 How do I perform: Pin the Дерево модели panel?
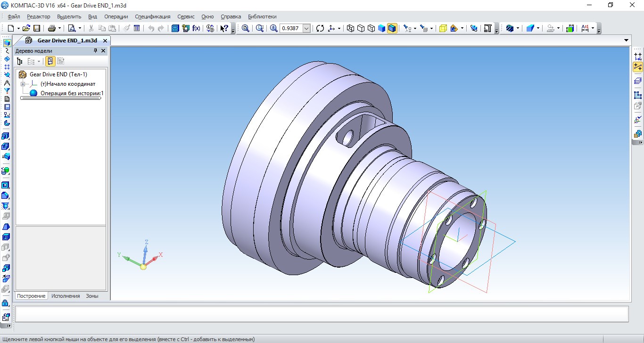95,50
